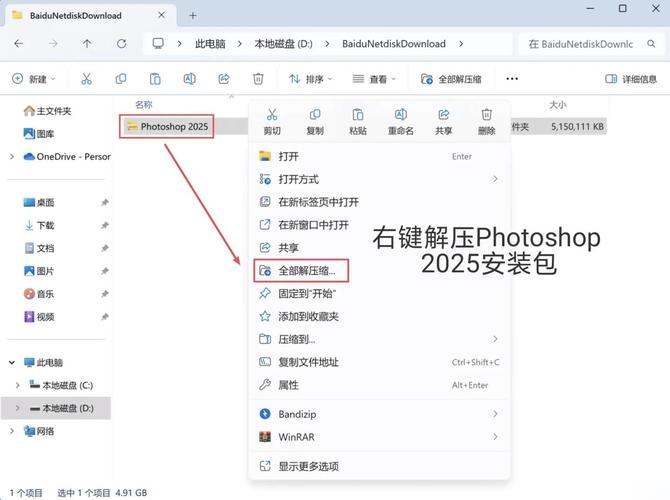Select 打开 in the context menu
The height and width of the screenshot is (500, 670).
pos(379,156)
